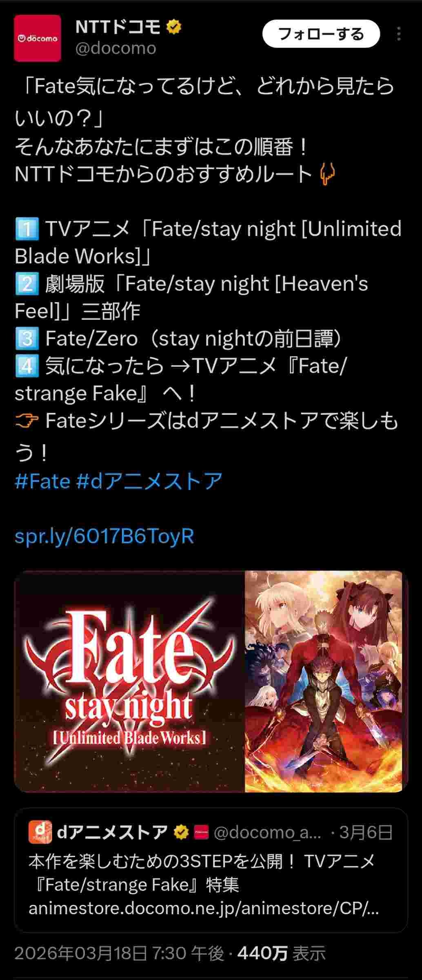Tap the 2026年03月18日 7:30 午後 timestamp

click(119, 953)
